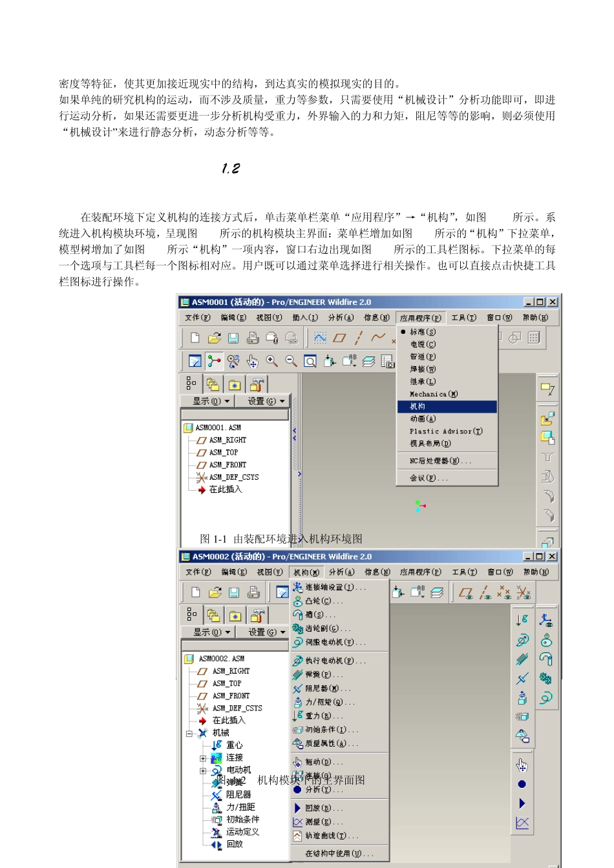614x868 pixels.
Task: Click datum plane icon in ASM0001 toolbar
Action: tap(339, 338)
